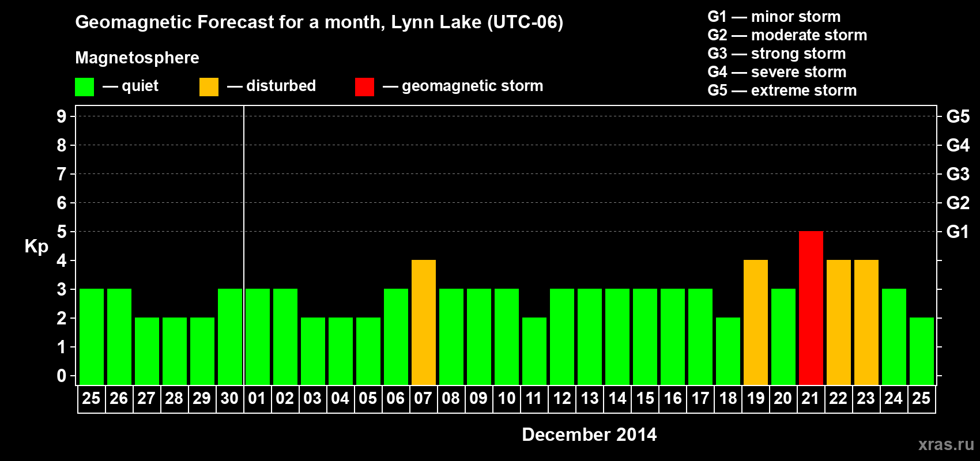This screenshot has width=980, height=461.
Task: Select date label 01 on the x-axis
Action: tap(257, 399)
